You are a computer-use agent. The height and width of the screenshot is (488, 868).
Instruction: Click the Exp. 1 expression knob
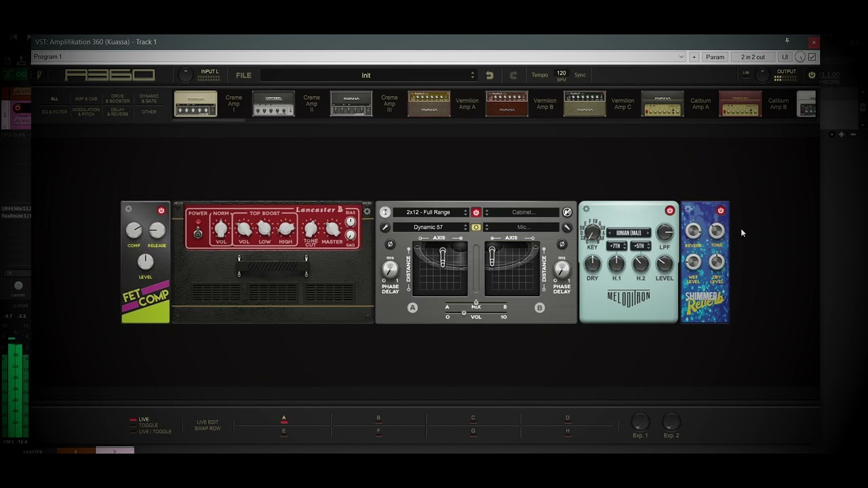point(640,422)
